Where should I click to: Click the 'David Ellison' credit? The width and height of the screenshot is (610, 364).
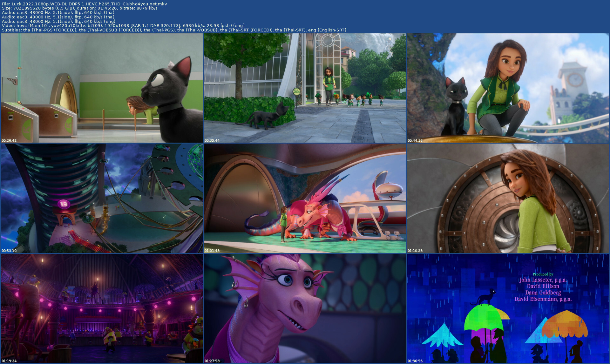point(543,286)
